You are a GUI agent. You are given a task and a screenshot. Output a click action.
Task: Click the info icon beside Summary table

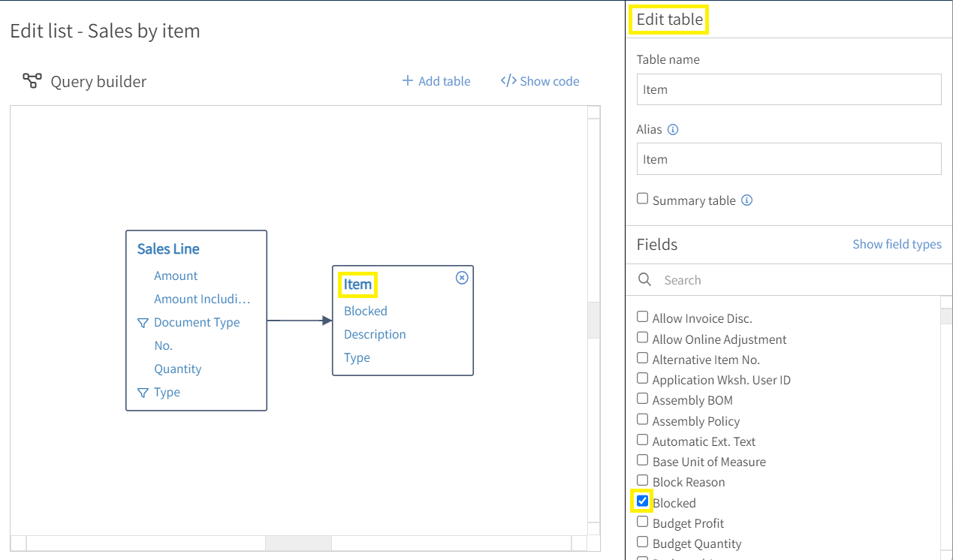pos(746,200)
